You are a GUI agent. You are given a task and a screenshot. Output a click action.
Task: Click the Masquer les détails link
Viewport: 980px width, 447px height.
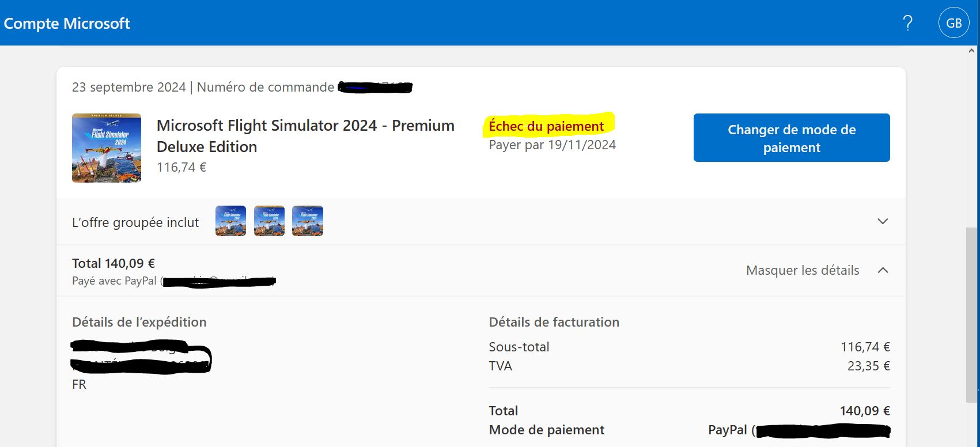(803, 270)
